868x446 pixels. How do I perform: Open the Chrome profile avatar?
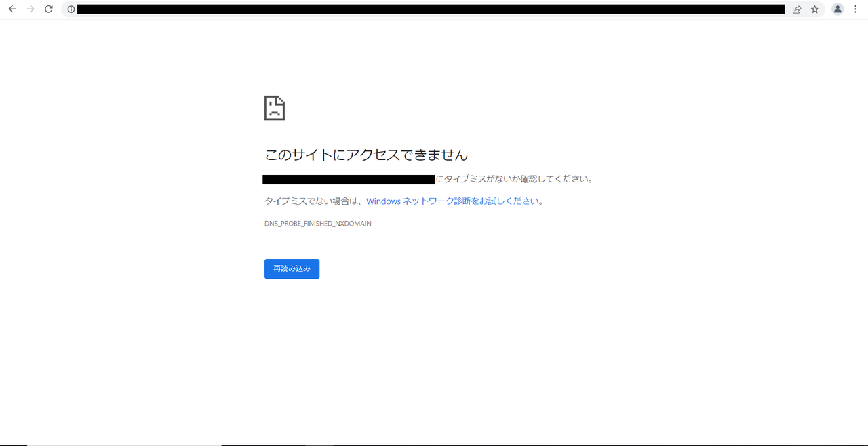pyautogui.click(x=837, y=9)
